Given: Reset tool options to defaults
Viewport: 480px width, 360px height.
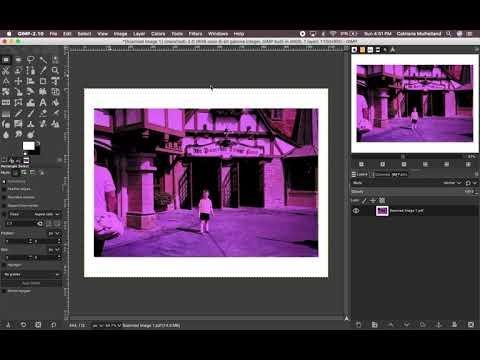Looking at the screenshot, I should tap(53, 324).
